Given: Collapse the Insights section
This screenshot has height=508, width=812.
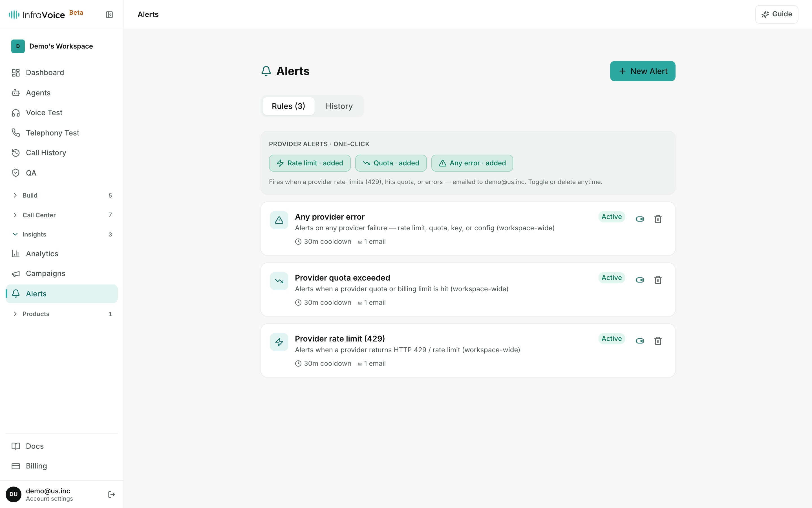Looking at the screenshot, I should [x=62, y=234].
